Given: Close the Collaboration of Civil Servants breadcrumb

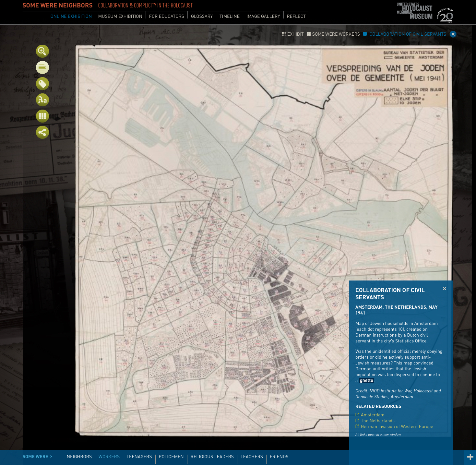Looking at the screenshot, I should pyautogui.click(x=453, y=34).
